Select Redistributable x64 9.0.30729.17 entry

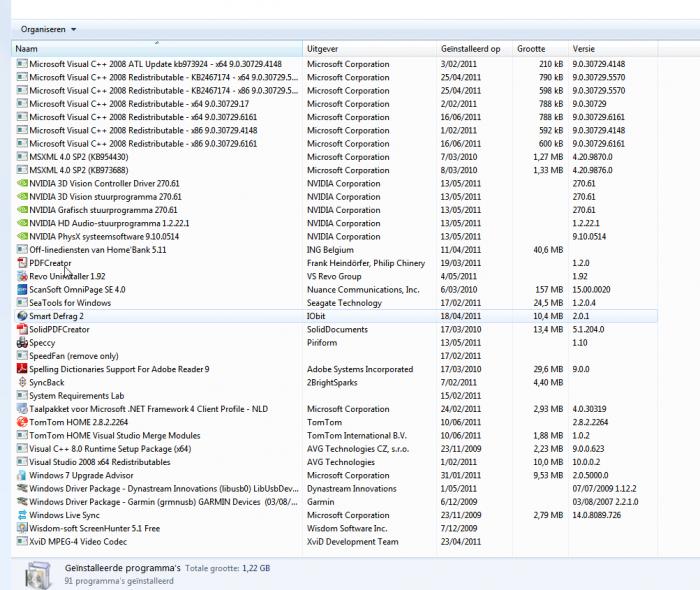coord(336,104)
